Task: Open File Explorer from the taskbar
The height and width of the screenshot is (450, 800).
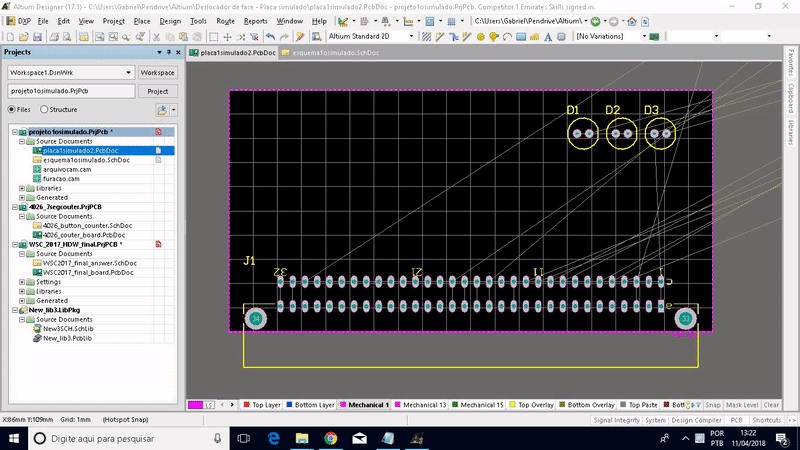Action: pyautogui.click(x=302, y=438)
